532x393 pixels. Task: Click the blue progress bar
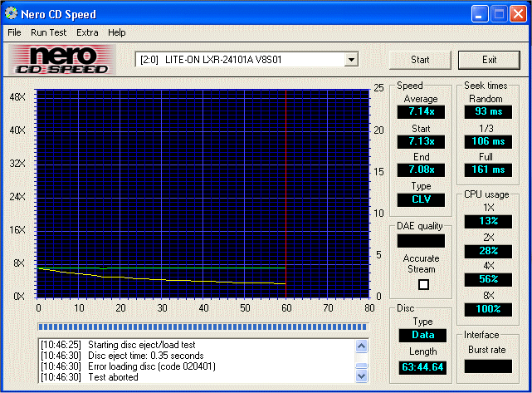point(203,327)
